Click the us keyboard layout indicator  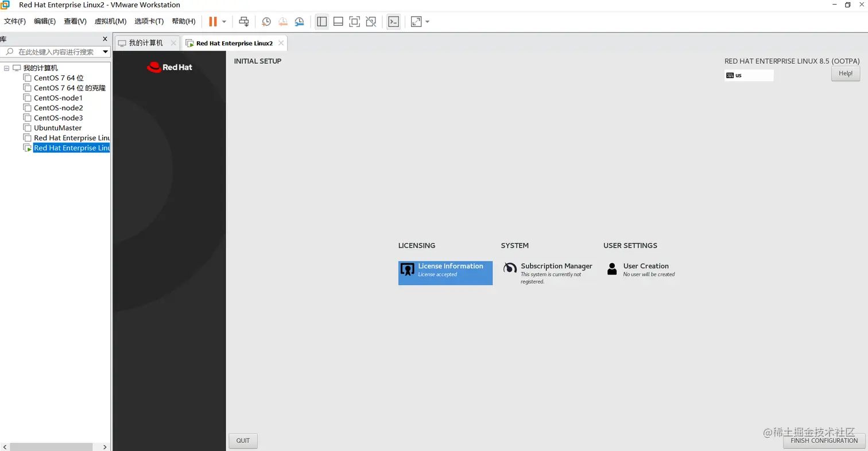[749, 75]
